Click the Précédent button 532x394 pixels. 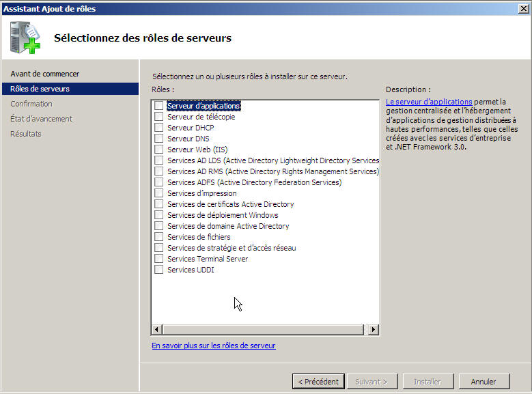(x=318, y=382)
